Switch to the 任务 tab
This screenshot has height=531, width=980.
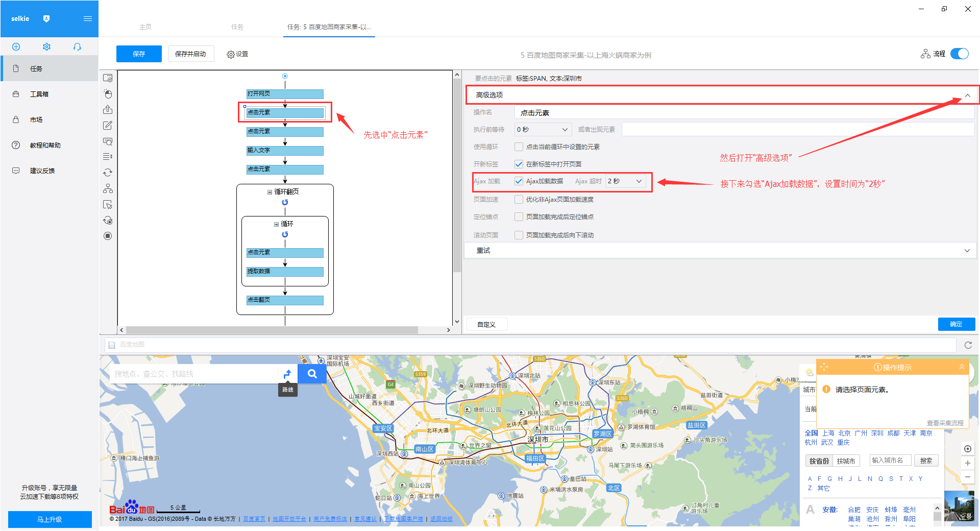(237, 27)
